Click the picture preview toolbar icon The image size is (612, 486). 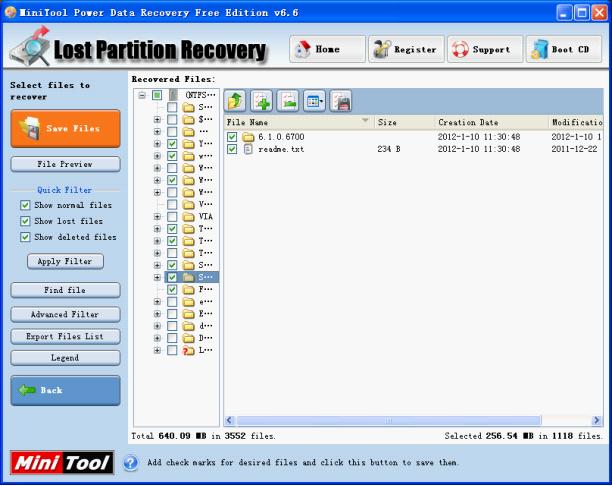[288, 101]
